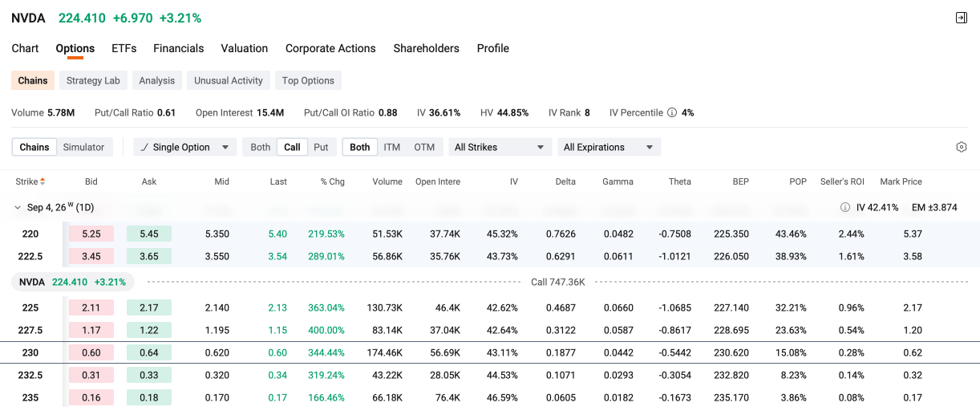Viewport: 980px width, 407px height.
Task: Select the Chains view toggle
Action: coord(34,147)
